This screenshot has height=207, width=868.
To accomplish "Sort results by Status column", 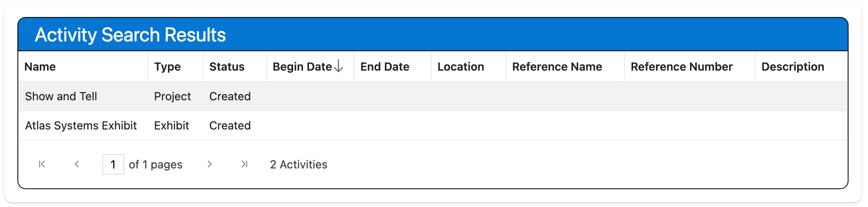I will pos(227,67).
